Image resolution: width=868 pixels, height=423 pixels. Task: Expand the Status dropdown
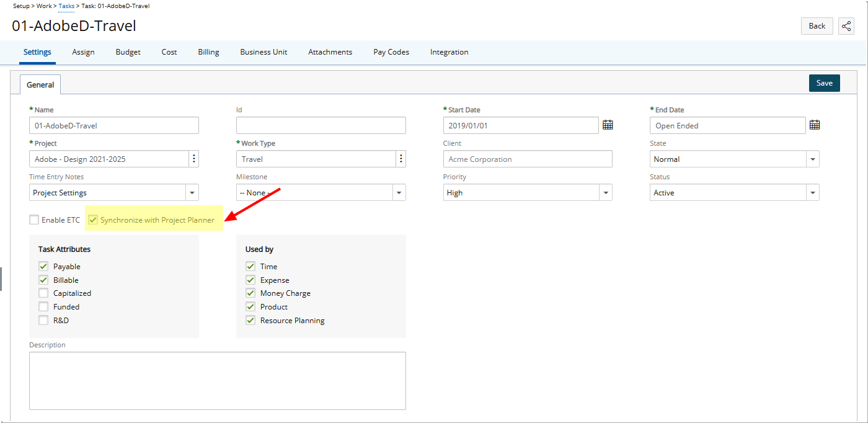pyautogui.click(x=813, y=192)
